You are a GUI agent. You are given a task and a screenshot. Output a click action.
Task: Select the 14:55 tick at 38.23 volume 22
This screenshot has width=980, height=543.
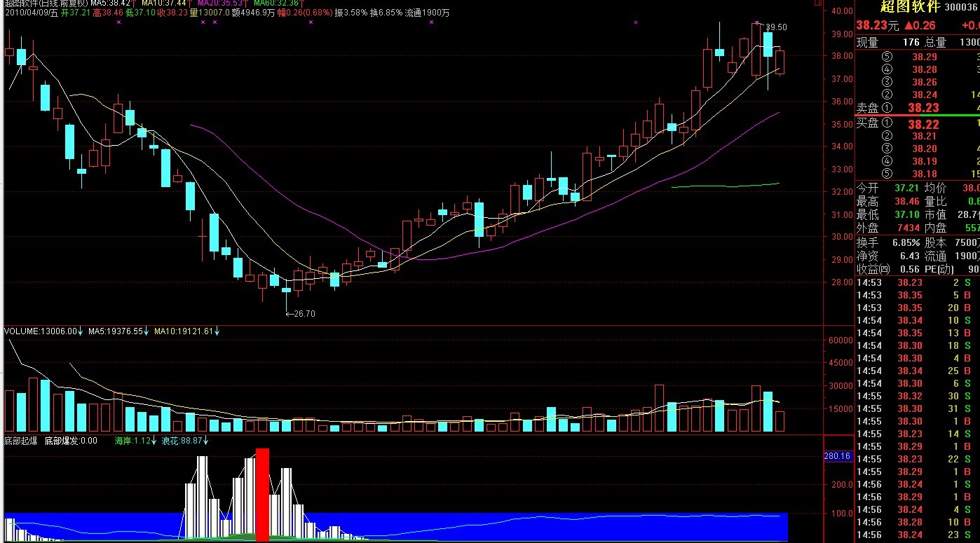point(918,459)
